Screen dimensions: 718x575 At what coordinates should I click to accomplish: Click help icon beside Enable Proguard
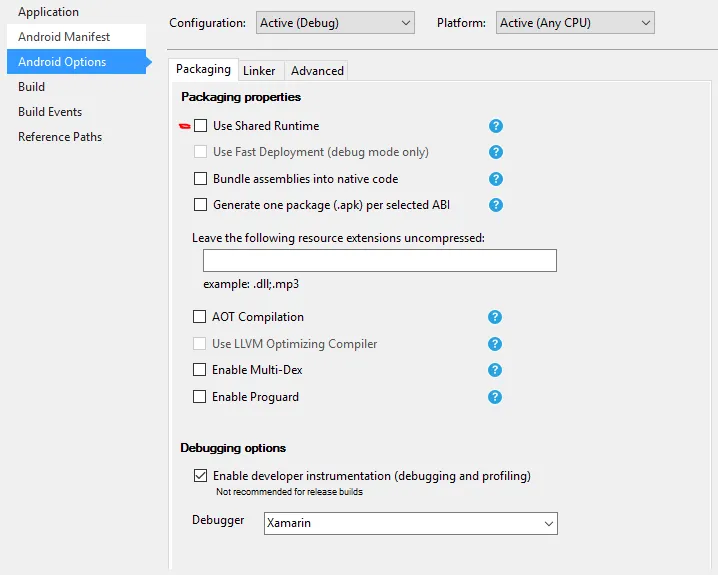click(494, 397)
